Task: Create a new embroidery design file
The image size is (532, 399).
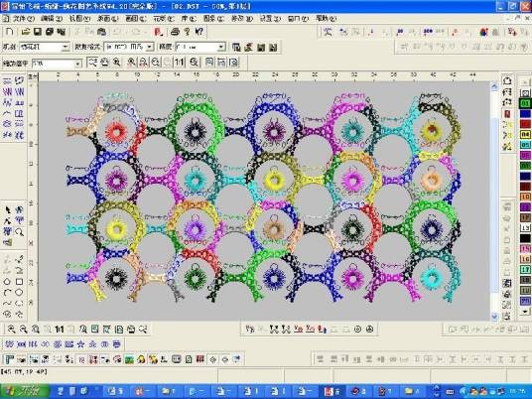Action: [10, 32]
